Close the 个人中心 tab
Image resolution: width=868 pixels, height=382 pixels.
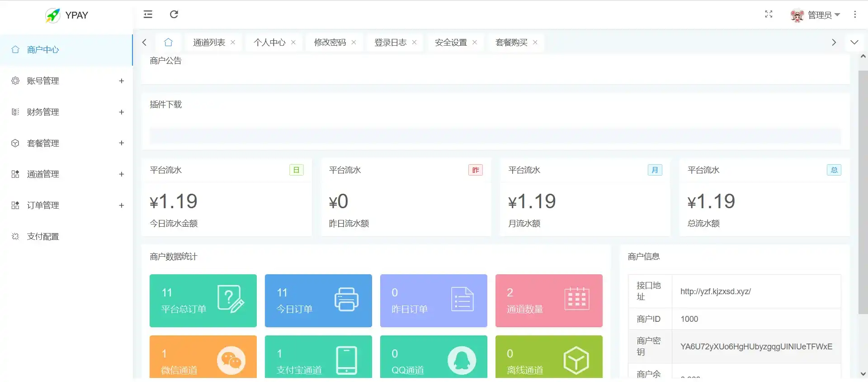pyautogui.click(x=293, y=43)
